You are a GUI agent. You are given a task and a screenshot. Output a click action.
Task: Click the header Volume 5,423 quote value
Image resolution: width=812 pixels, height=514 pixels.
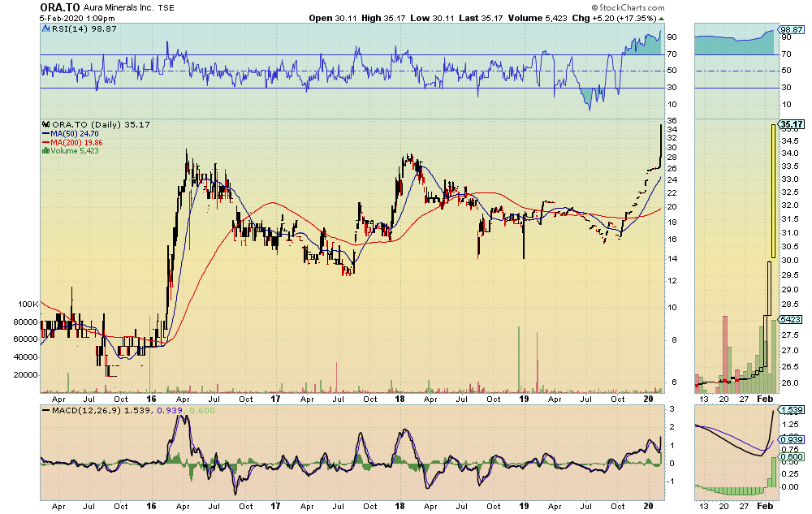click(x=538, y=18)
